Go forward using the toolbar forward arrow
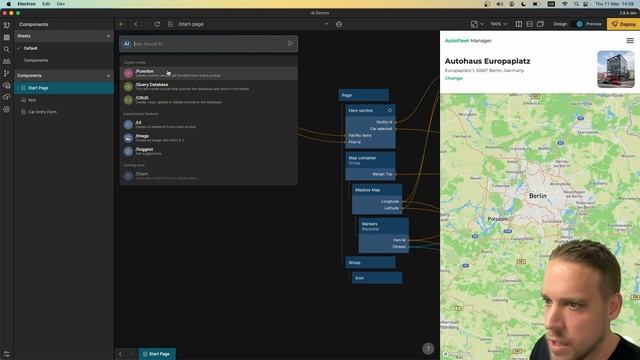 [147, 24]
